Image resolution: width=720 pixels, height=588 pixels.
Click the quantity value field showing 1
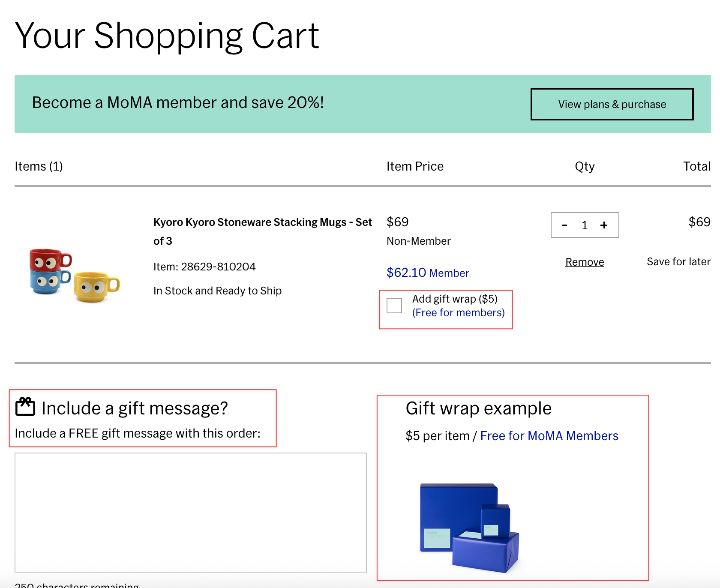click(x=584, y=225)
